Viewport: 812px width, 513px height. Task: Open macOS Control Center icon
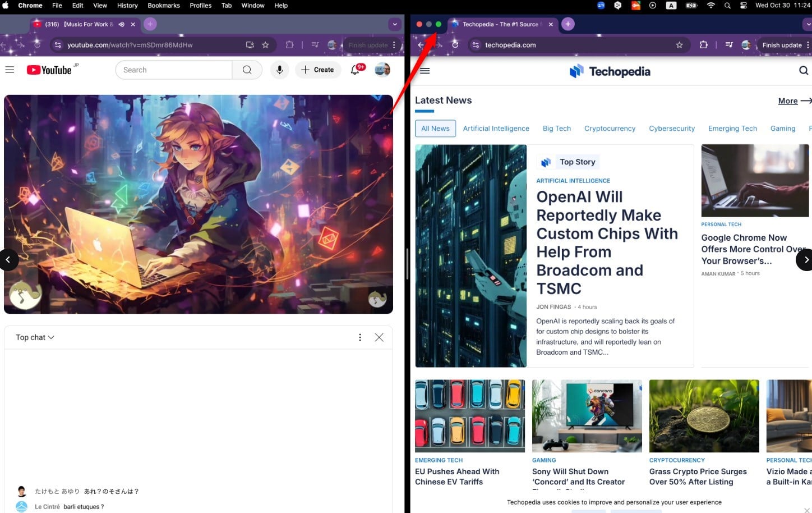coord(744,6)
